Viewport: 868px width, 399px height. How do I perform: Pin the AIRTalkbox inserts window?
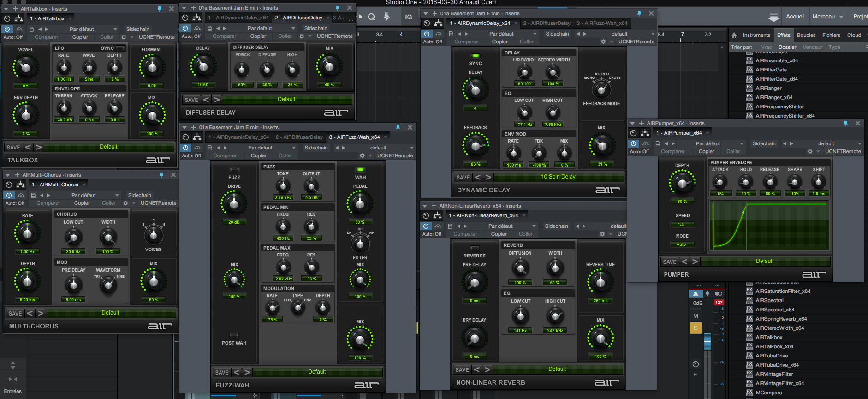(160, 9)
